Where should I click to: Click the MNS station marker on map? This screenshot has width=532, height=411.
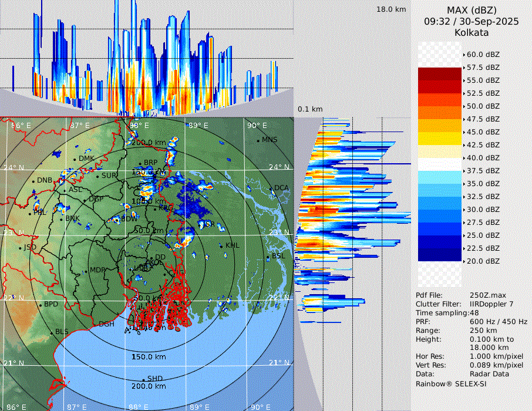[258, 140]
